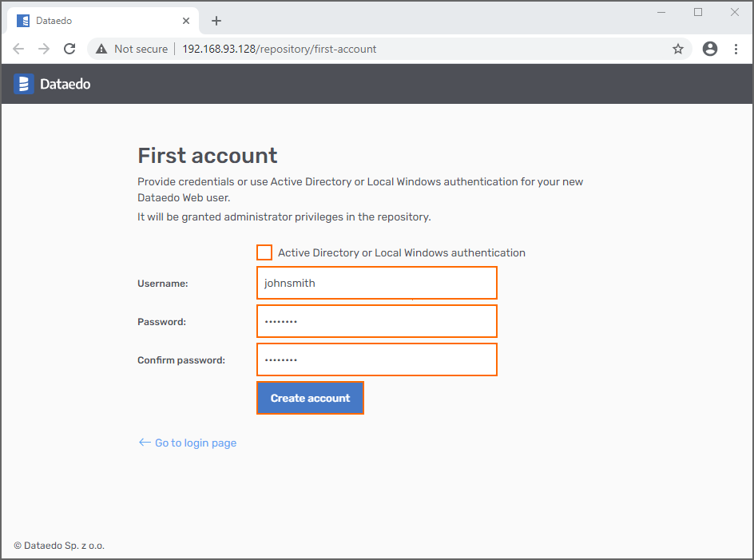Click the address bar URL
Screen dimensions: 754x560
click(x=280, y=49)
